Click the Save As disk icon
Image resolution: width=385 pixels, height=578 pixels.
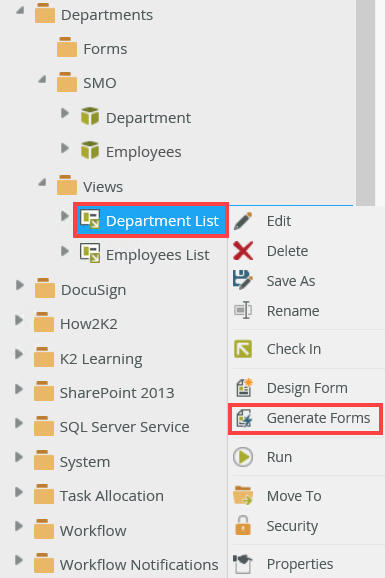[x=243, y=280]
